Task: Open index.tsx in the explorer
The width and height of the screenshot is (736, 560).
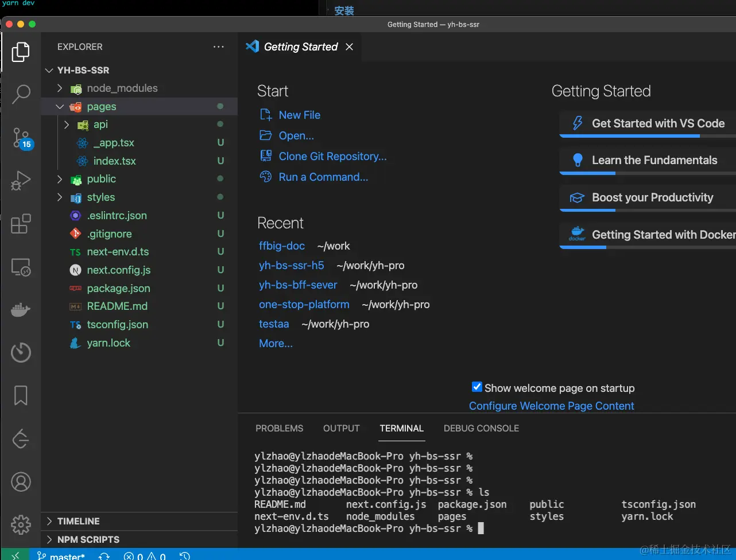Action: (114, 161)
